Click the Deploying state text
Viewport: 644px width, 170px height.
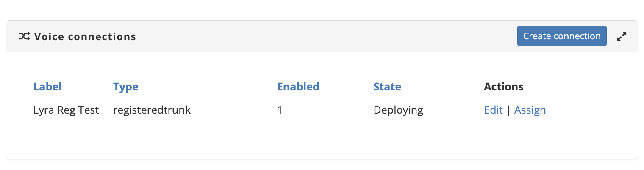click(398, 110)
